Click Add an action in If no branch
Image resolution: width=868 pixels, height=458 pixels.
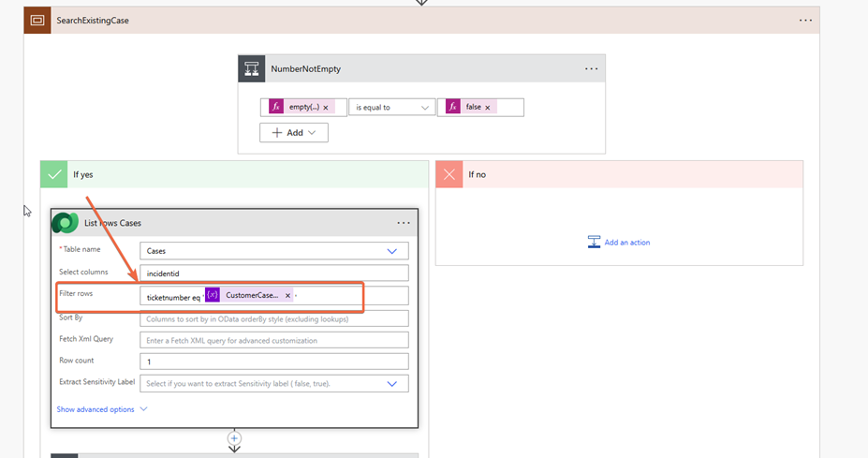click(x=619, y=243)
